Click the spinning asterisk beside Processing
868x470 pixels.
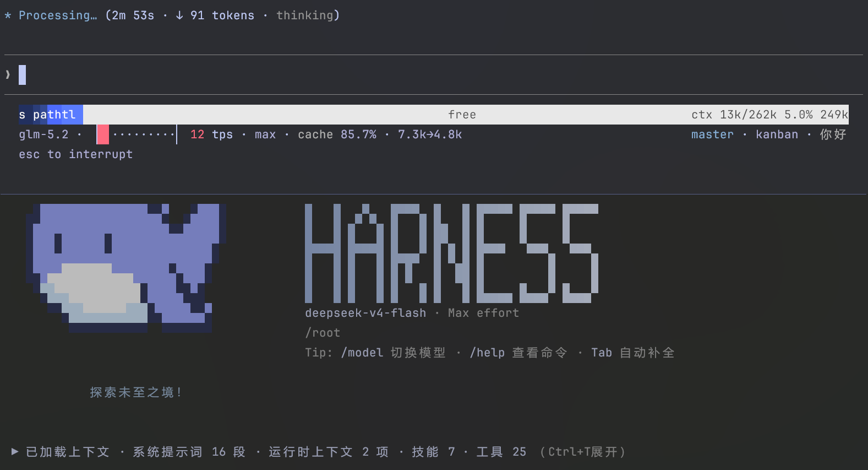click(x=8, y=15)
